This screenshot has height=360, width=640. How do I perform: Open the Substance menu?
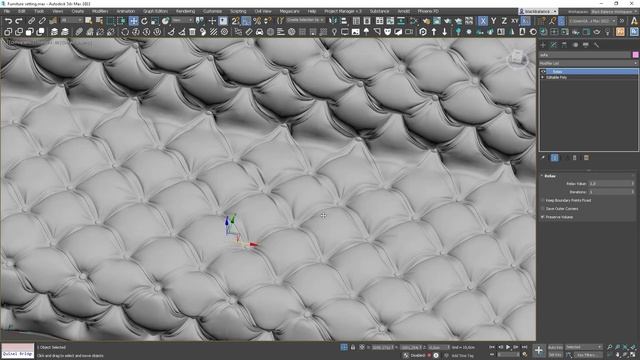coord(379,11)
